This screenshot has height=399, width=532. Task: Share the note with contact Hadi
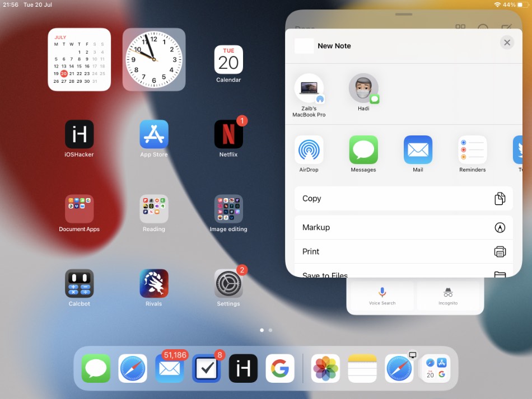pos(363,88)
